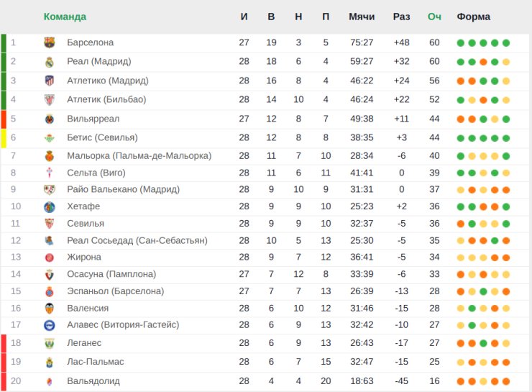Click Барселона's most recent green form dot
The image size is (532, 392).
(506, 42)
